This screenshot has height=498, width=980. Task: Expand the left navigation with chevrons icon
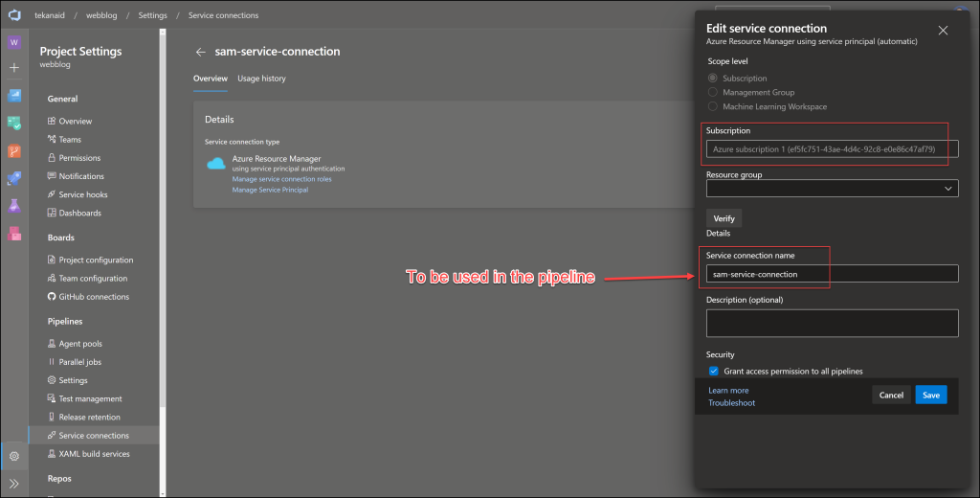(x=14, y=484)
